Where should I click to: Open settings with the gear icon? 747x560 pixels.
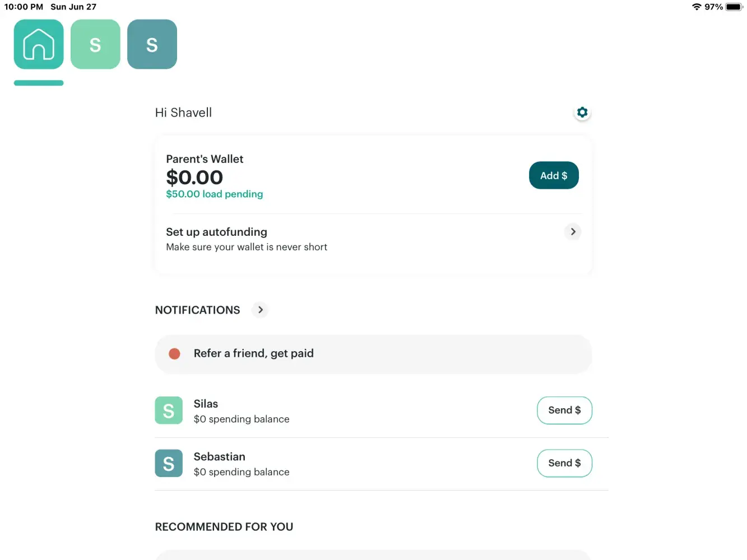(582, 113)
